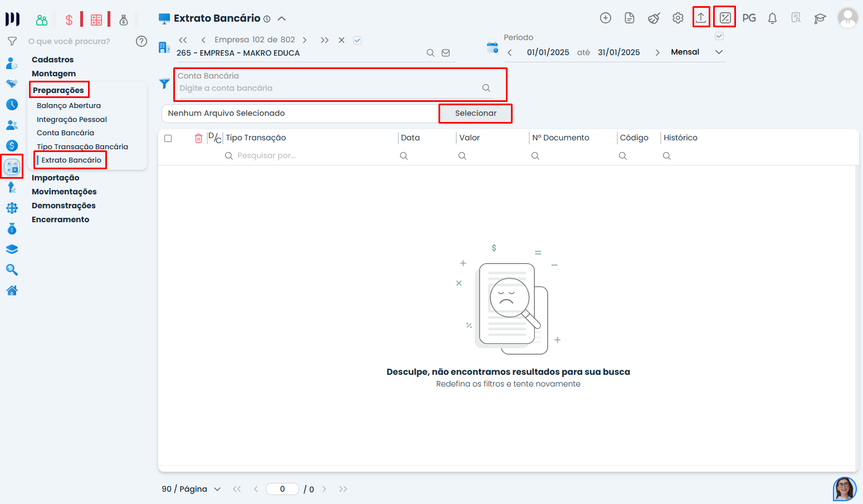Click the info icon next to Extrato Bancário

point(267,19)
